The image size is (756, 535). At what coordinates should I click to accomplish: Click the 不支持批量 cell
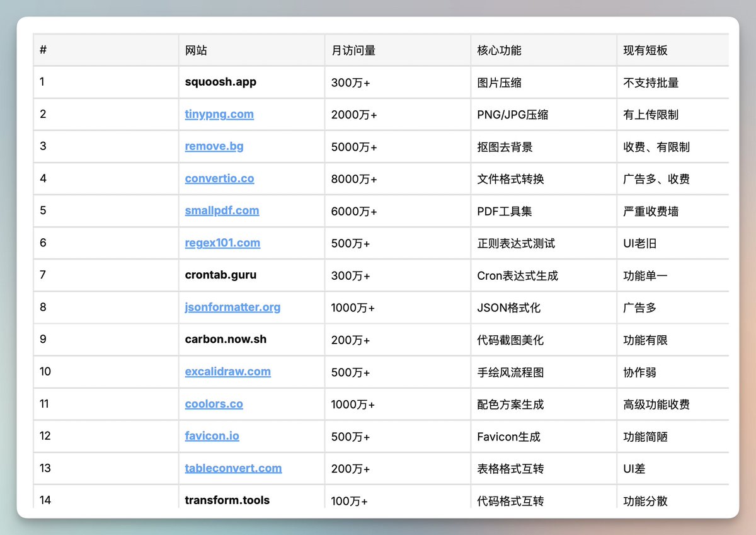(673, 82)
